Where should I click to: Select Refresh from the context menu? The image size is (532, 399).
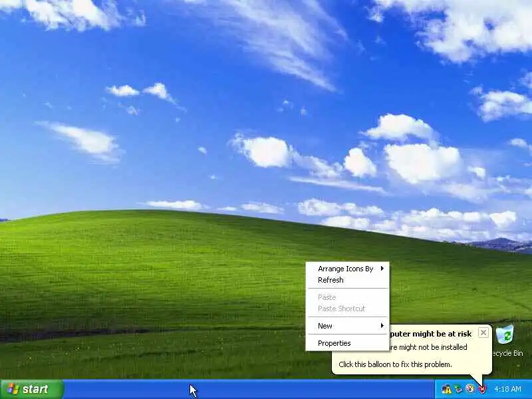[347, 280]
